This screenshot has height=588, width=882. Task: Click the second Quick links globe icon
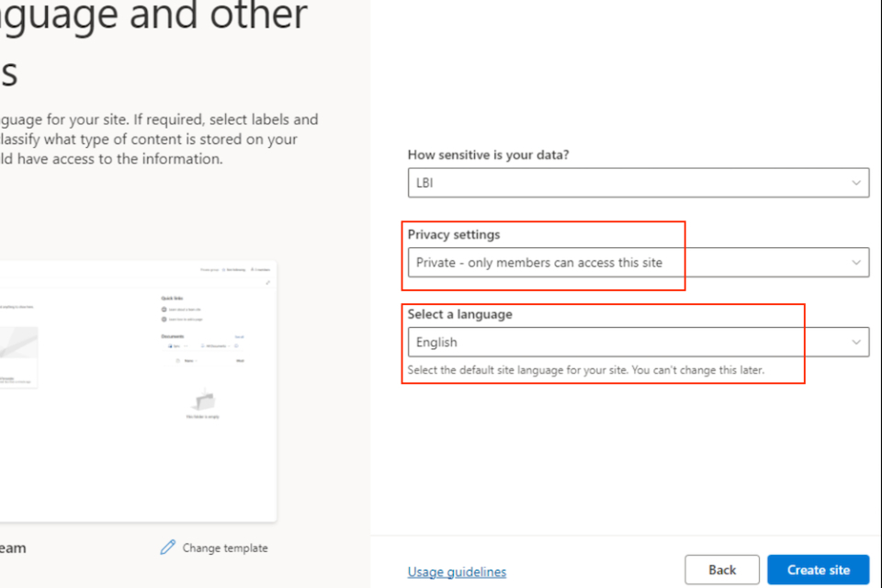point(164,319)
